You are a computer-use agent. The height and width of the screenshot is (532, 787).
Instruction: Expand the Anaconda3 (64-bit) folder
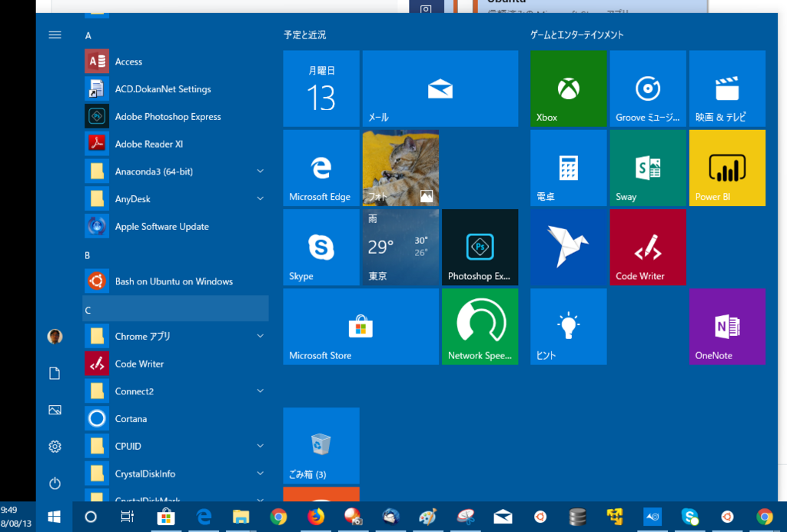click(176, 171)
